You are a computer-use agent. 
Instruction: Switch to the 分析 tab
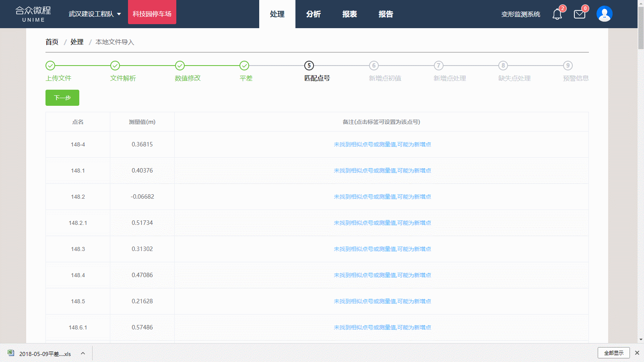[313, 14]
